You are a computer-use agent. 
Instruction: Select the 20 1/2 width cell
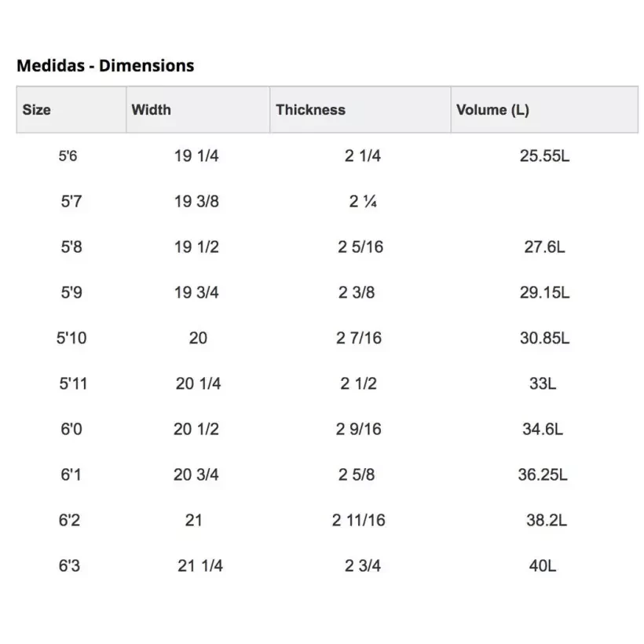196,429
